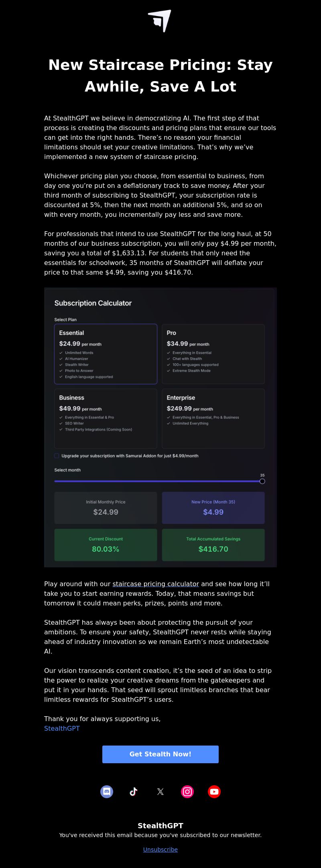Click the StealthGPT paper plane logo
Screen dimensions: 321x868
[160, 21]
